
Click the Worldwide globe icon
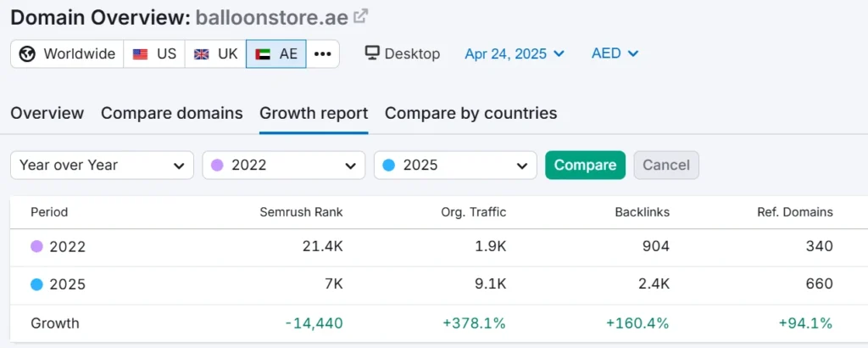point(27,53)
